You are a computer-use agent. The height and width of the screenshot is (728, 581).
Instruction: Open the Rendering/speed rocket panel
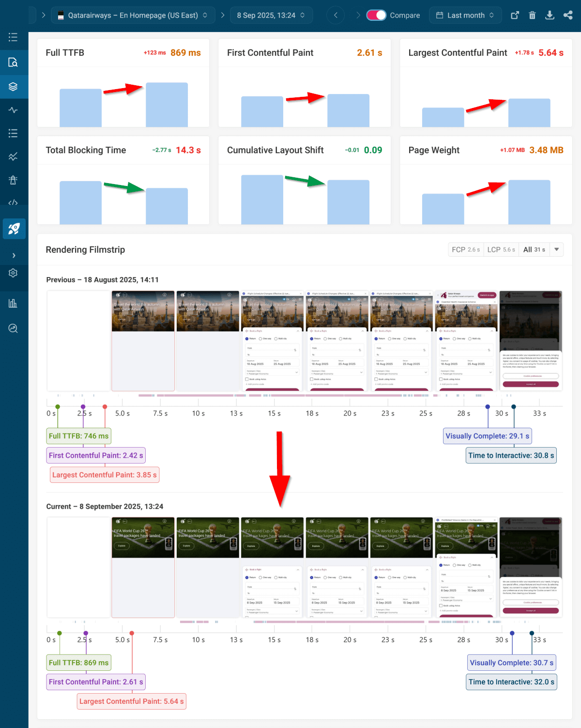pos(14,229)
